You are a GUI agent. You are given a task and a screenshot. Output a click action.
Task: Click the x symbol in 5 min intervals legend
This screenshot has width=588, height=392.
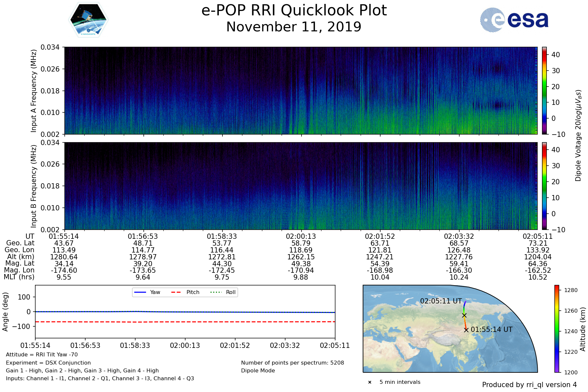(x=370, y=382)
